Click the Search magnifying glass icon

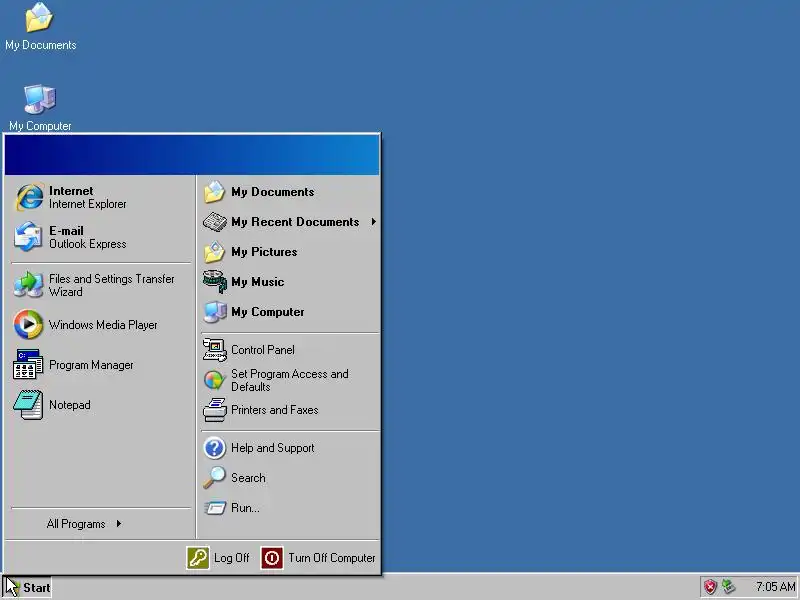pos(215,478)
